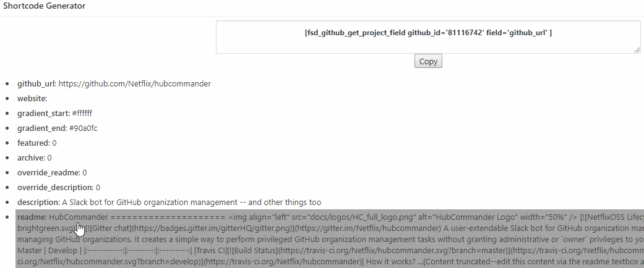Click the bullet beside readme
This screenshot has width=644, height=268.
click(x=7, y=217)
